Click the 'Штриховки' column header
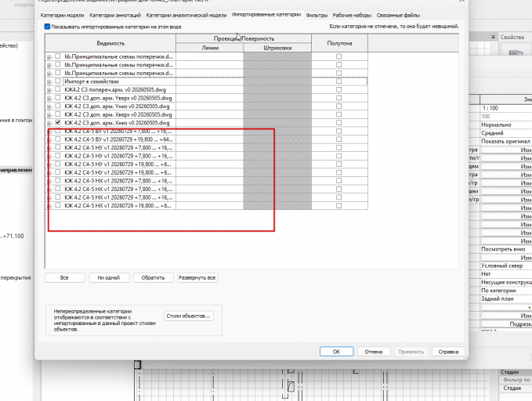 point(277,48)
